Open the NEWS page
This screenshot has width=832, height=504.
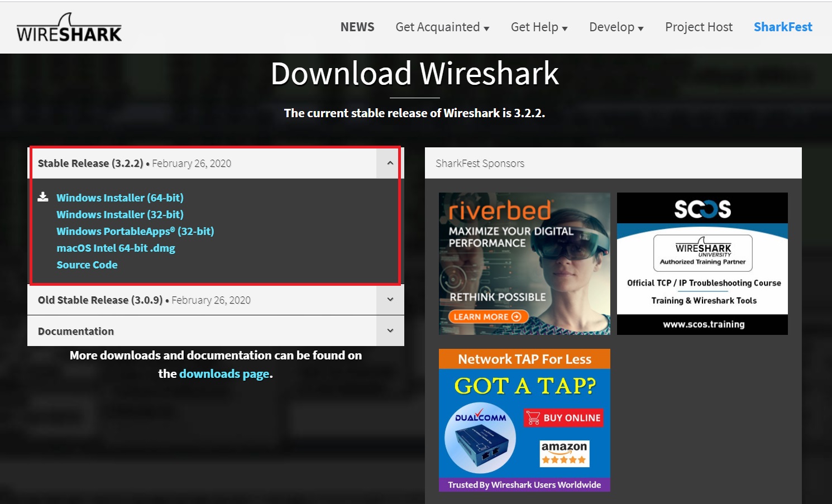pyautogui.click(x=357, y=27)
